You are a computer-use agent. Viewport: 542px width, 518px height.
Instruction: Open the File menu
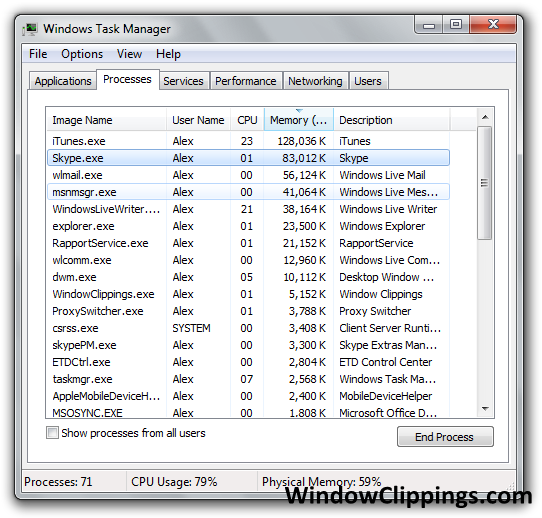[38, 54]
